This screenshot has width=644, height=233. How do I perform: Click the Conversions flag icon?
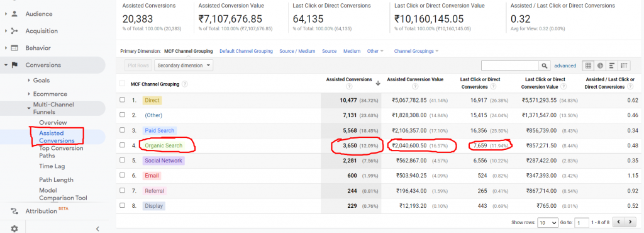click(x=14, y=65)
